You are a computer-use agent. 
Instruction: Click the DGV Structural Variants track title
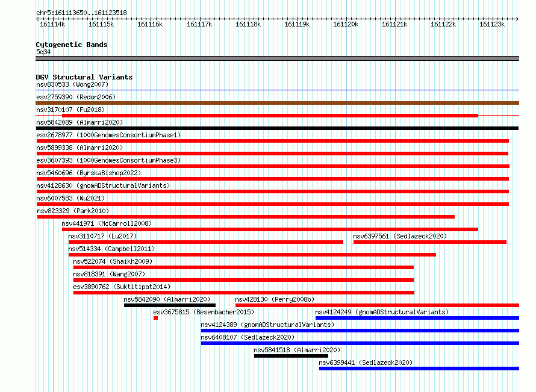click(84, 77)
